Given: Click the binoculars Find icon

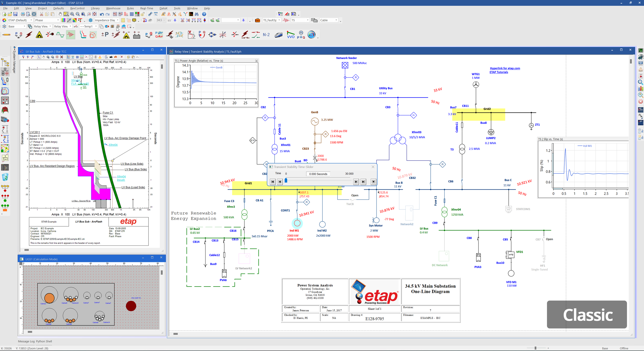Looking at the screenshot, I should tap(196, 14).
